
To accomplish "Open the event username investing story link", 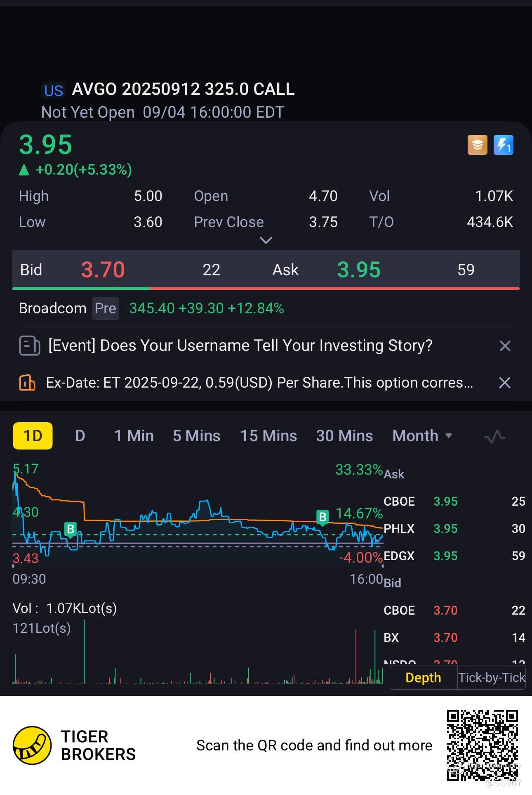I will coord(240,345).
